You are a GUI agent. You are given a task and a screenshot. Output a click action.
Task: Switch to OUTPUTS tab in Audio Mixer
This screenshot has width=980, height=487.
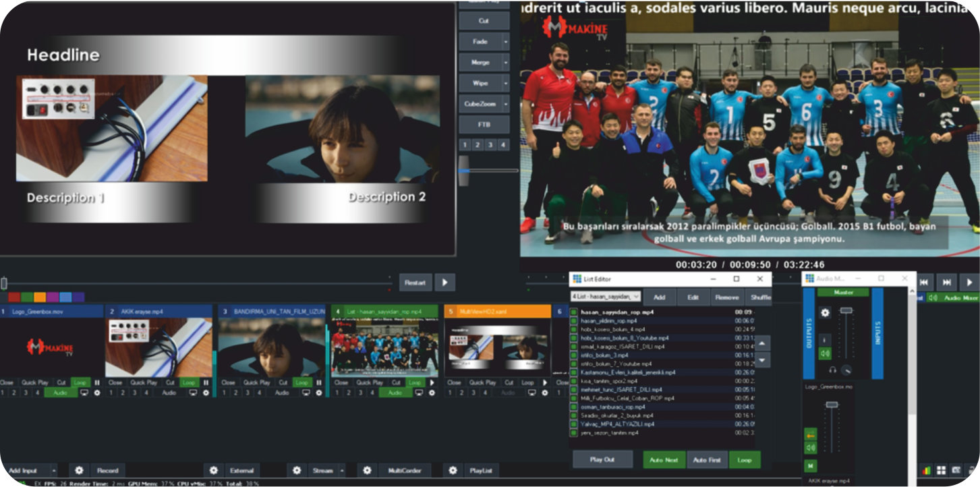(x=809, y=333)
